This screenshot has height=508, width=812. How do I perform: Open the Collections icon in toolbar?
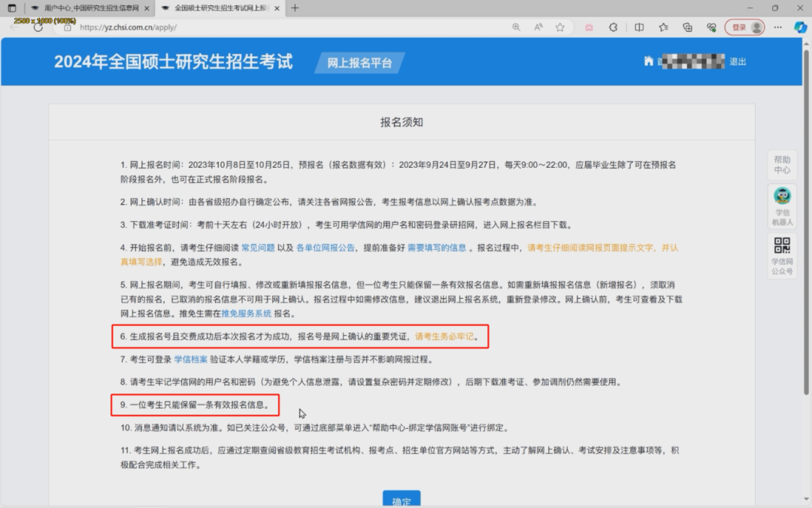point(687,27)
